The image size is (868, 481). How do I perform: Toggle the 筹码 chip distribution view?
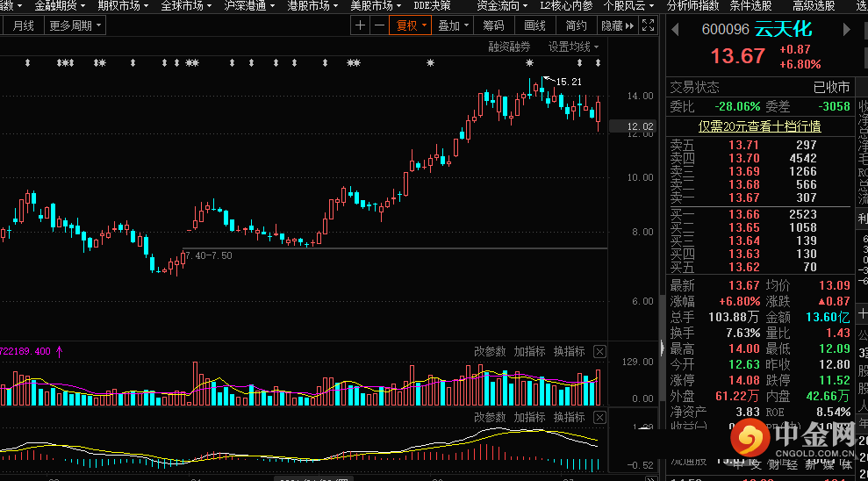[x=494, y=25]
